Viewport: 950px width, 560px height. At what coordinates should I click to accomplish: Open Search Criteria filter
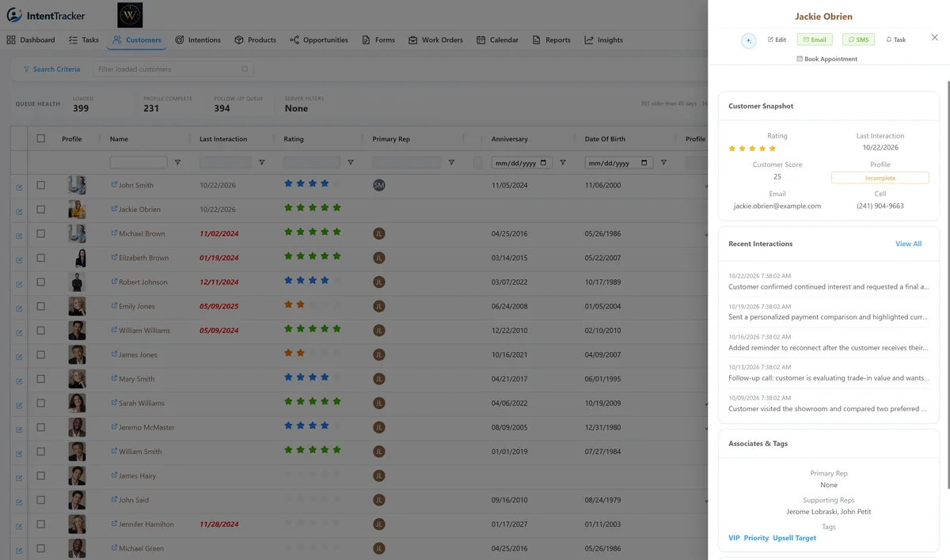click(x=51, y=69)
